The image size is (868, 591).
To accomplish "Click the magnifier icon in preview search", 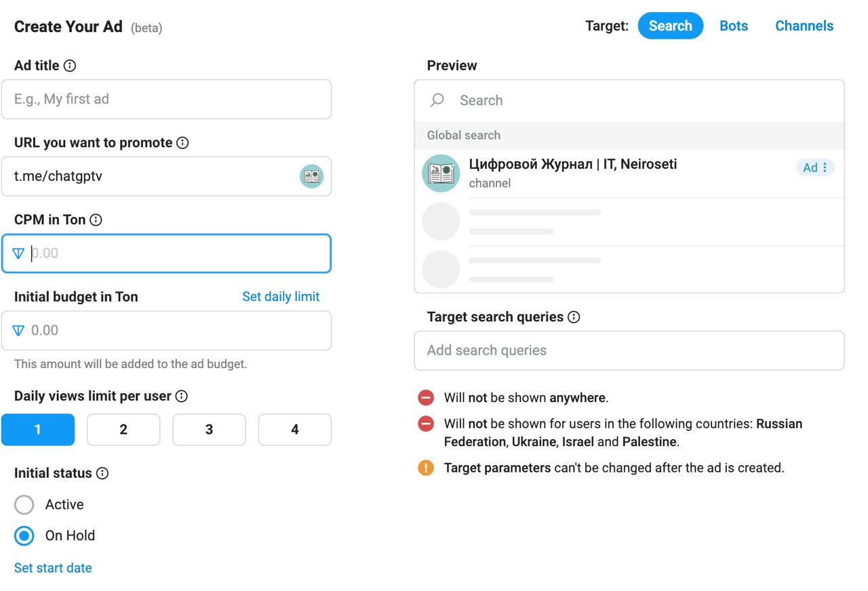I will 437,100.
